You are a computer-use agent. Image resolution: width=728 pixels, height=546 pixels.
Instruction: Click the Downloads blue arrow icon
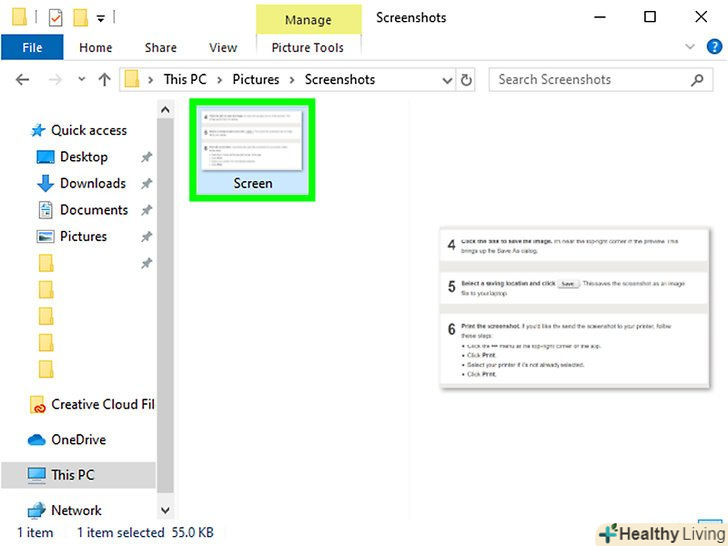coord(46,183)
